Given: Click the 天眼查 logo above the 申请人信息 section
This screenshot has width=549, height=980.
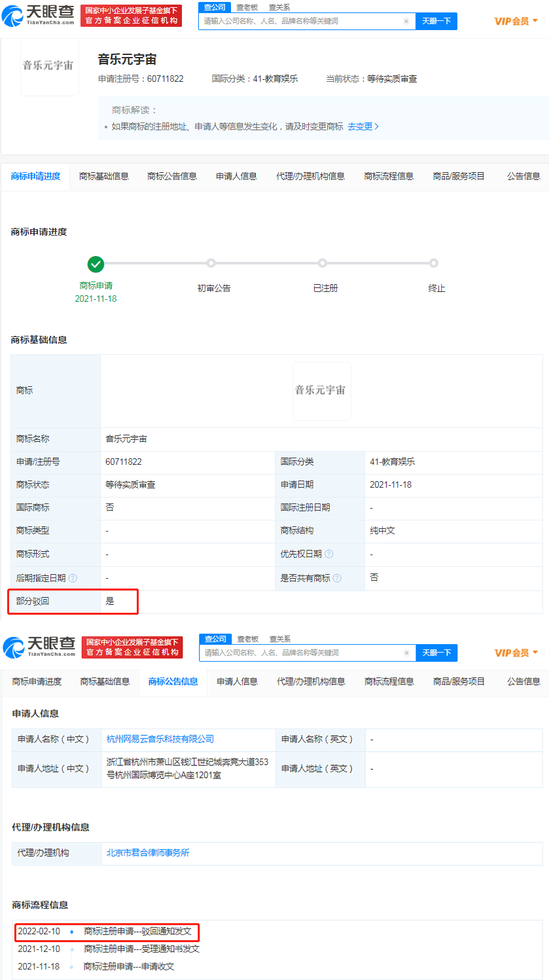Looking at the screenshot, I should tap(39, 647).
